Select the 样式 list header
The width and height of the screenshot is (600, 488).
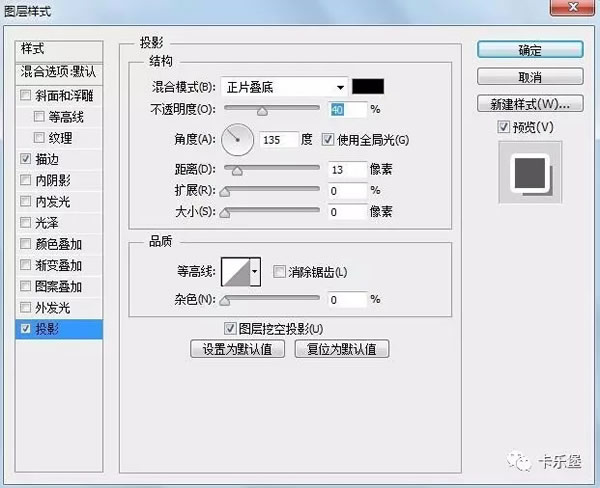(59, 51)
